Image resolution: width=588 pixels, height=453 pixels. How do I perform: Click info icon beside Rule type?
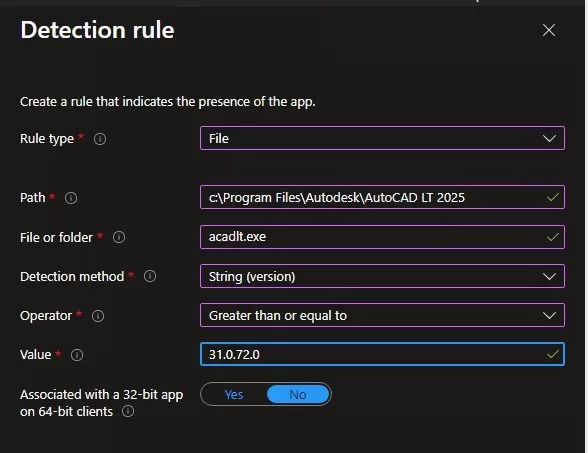tap(100, 139)
